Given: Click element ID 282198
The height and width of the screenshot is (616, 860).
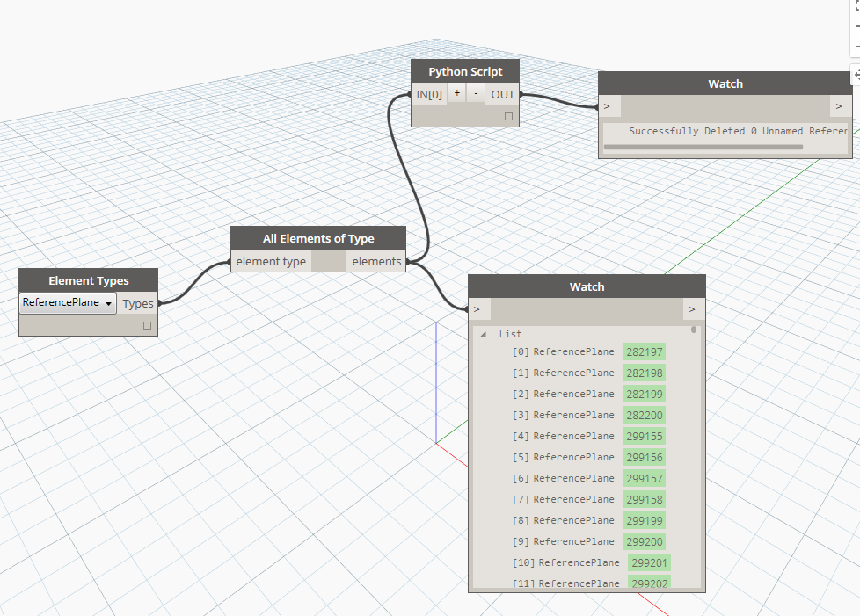Looking at the screenshot, I should click(644, 373).
